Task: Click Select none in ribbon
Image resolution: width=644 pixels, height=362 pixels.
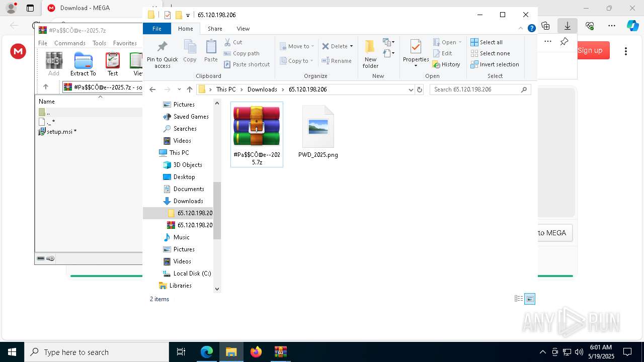Action: 490,53
